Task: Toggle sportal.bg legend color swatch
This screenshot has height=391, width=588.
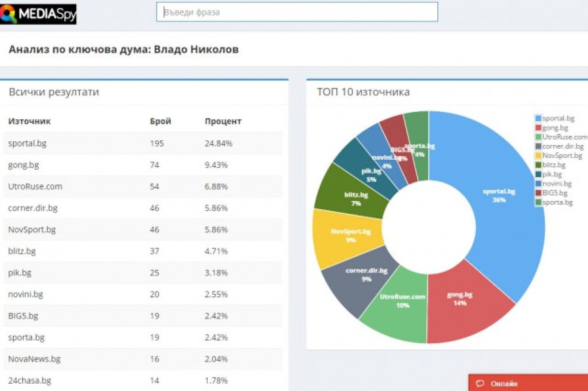Action: coord(538,118)
